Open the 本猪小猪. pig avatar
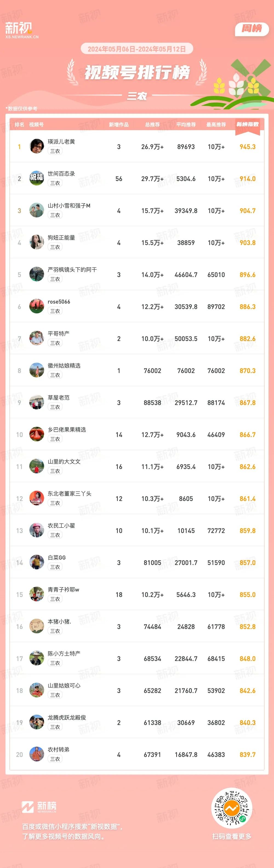Viewport: 274px width, 868px height. point(36,627)
